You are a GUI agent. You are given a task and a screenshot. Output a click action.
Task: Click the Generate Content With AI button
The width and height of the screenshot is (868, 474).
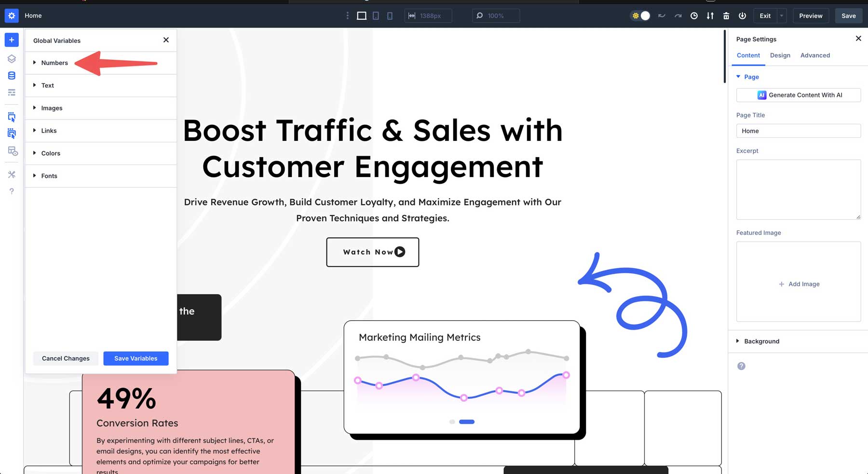[799, 95]
